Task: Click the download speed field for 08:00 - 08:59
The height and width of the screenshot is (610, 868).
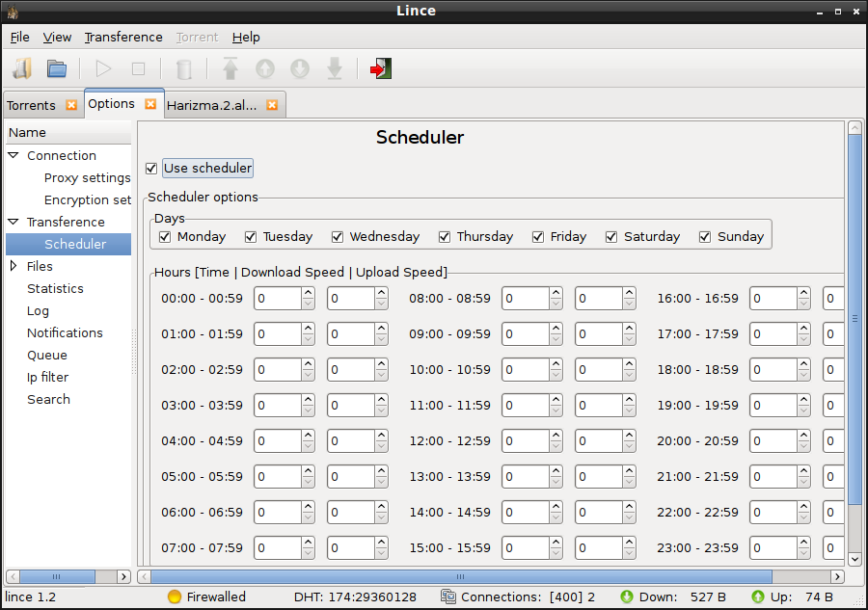Action: (526, 299)
